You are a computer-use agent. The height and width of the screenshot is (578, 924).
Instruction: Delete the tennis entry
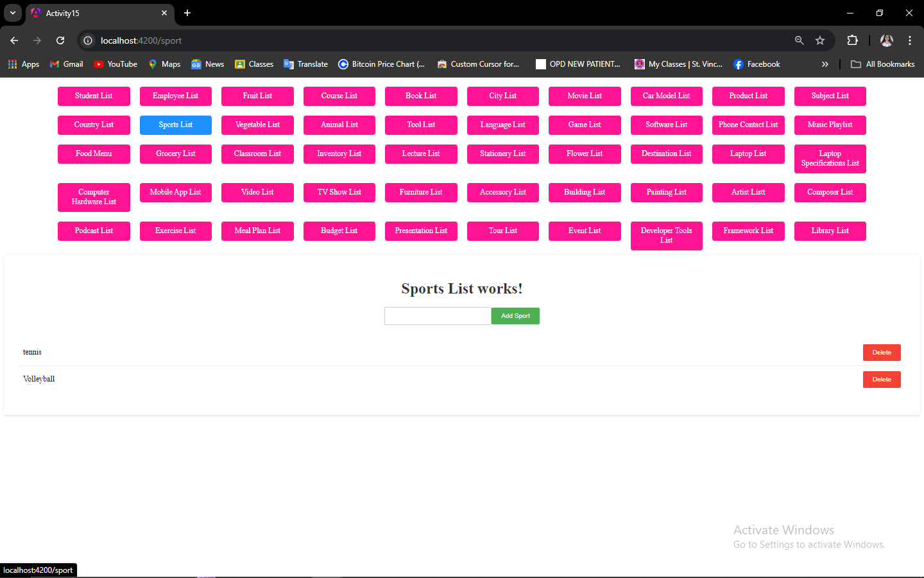[x=882, y=353]
